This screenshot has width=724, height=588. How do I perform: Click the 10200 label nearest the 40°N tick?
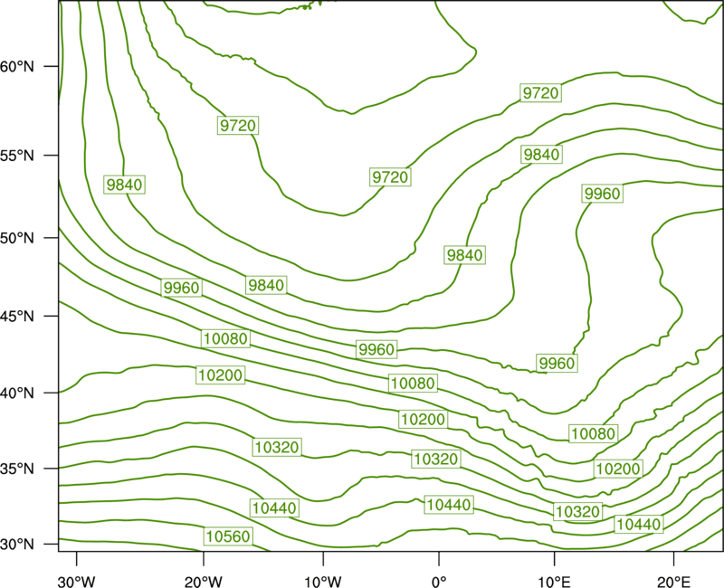(x=220, y=375)
